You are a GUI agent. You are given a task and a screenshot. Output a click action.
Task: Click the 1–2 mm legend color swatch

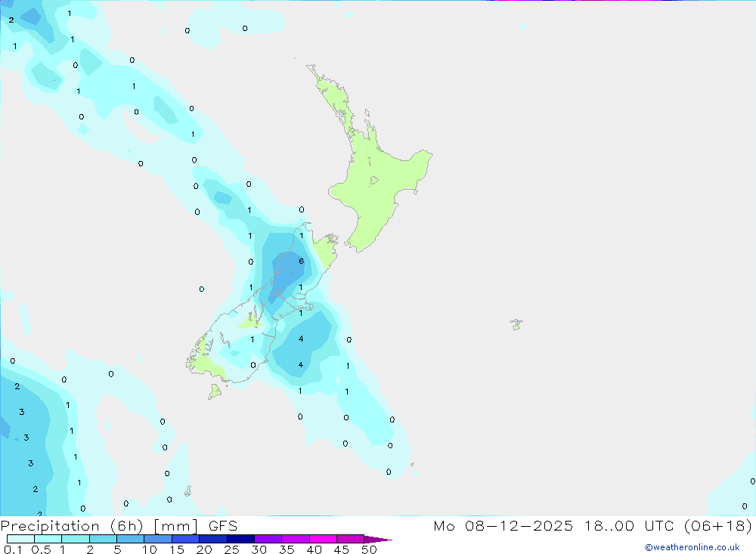pos(76,539)
